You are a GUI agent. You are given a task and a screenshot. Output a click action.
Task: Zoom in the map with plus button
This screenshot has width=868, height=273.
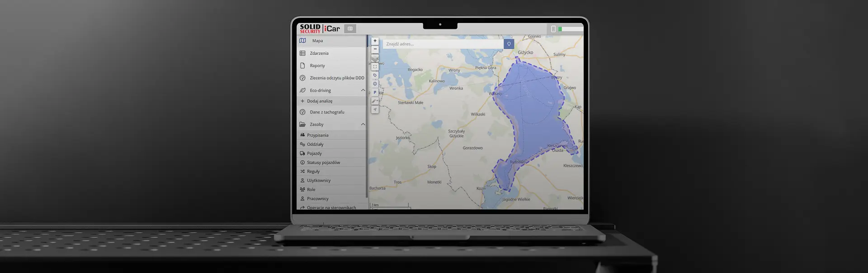pos(375,41)
